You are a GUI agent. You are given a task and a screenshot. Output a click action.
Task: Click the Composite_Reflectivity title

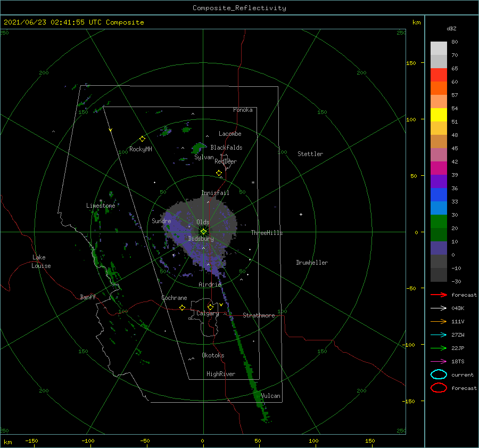coord(239,8)
